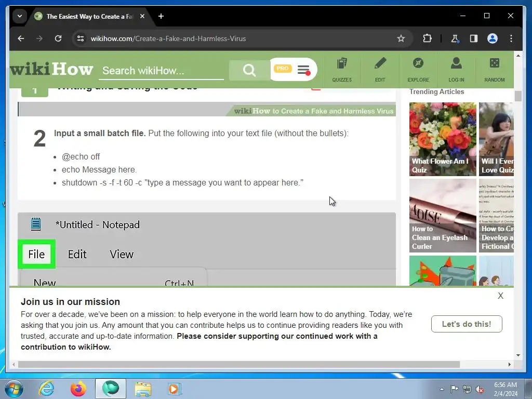532x399 pixels.
Task: Reload the page with the refresh icon
Action: tap(58, 38)
